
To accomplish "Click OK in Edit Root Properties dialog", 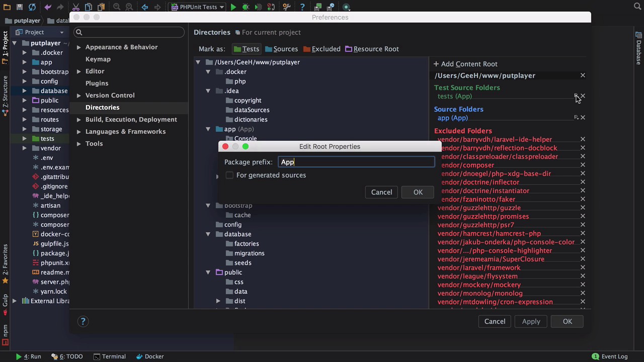I will (x=418, y=192).
